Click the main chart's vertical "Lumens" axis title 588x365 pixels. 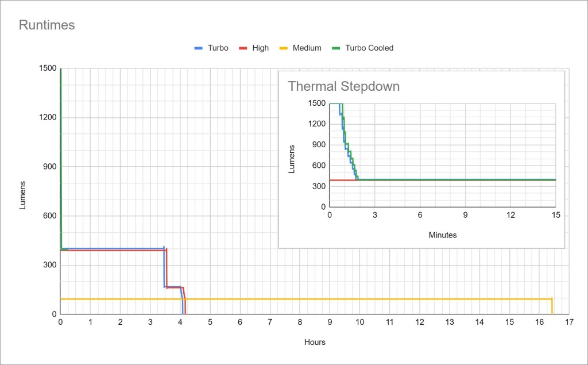[23, 195]
